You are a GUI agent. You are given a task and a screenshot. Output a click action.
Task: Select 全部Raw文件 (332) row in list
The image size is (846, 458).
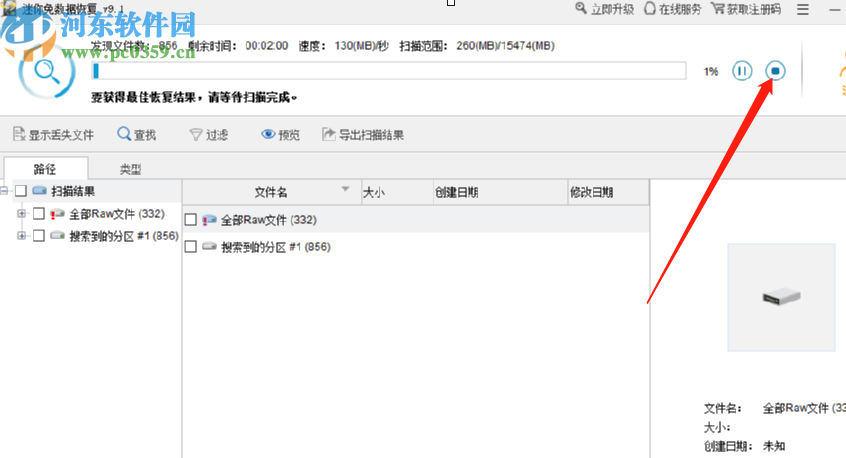tap(415, 220)
